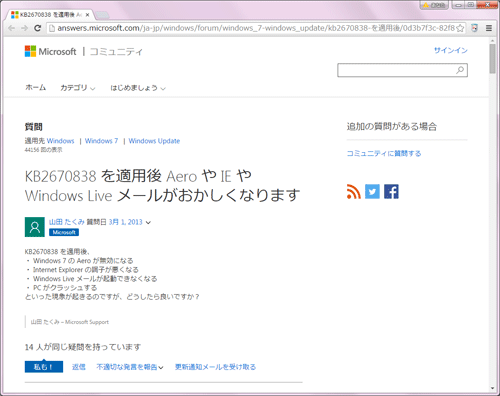Click the コミュニティ header text

116,52
